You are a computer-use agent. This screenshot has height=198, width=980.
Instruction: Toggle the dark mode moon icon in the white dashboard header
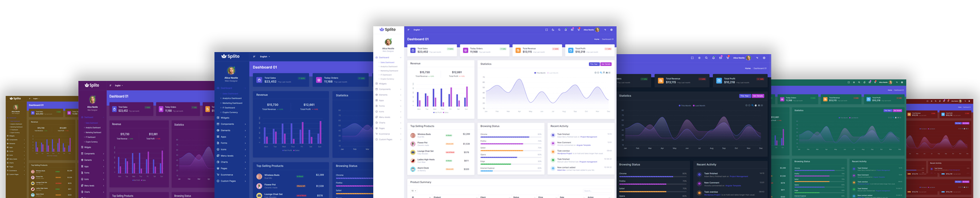click(x=553, y=30)
